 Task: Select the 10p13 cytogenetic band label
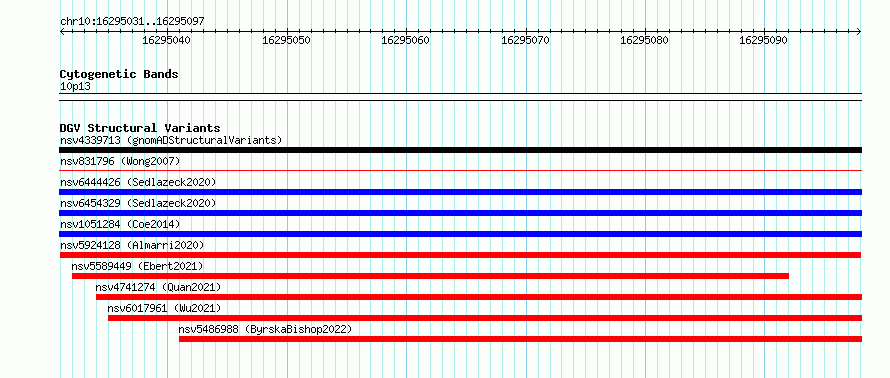75,87
